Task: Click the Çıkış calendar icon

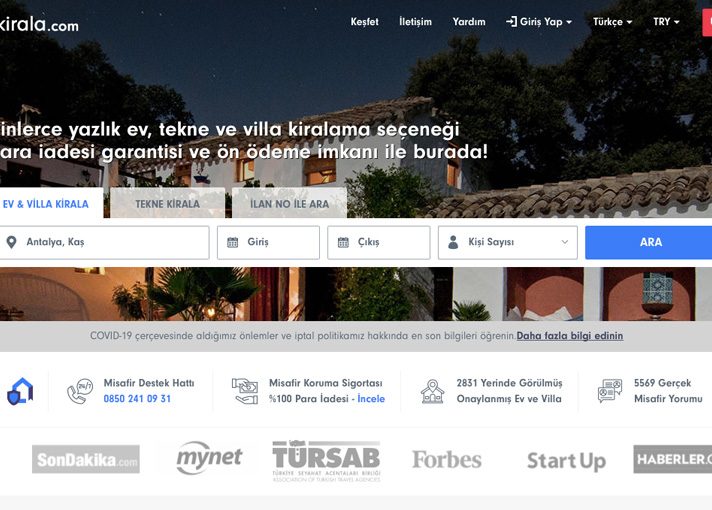Action: pyautogui.click(x=343, y=242)
